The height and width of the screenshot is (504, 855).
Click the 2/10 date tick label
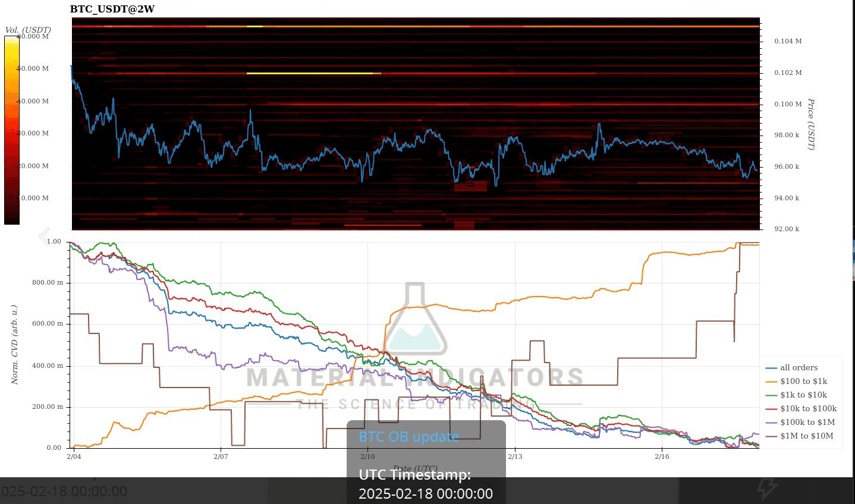pyautogui.click(x=367, y=456)
